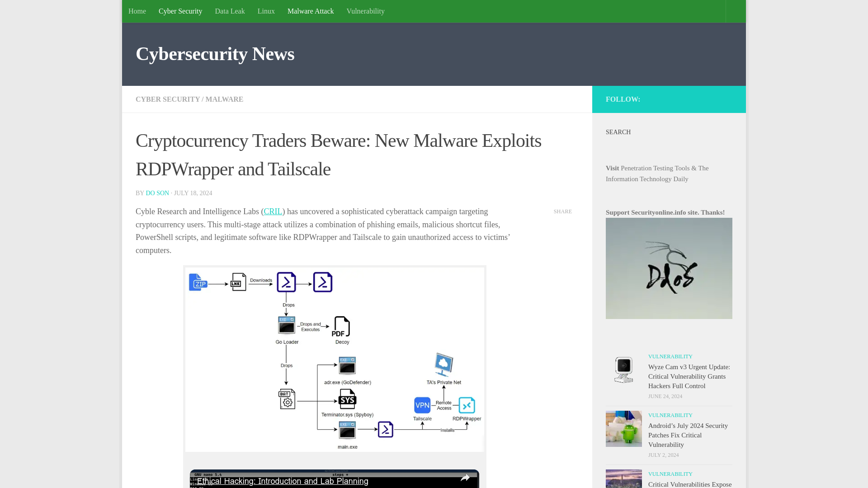The image size is (868, 488).
Task: Select the Malware Attack menu item
Action: tap(311, 11)
